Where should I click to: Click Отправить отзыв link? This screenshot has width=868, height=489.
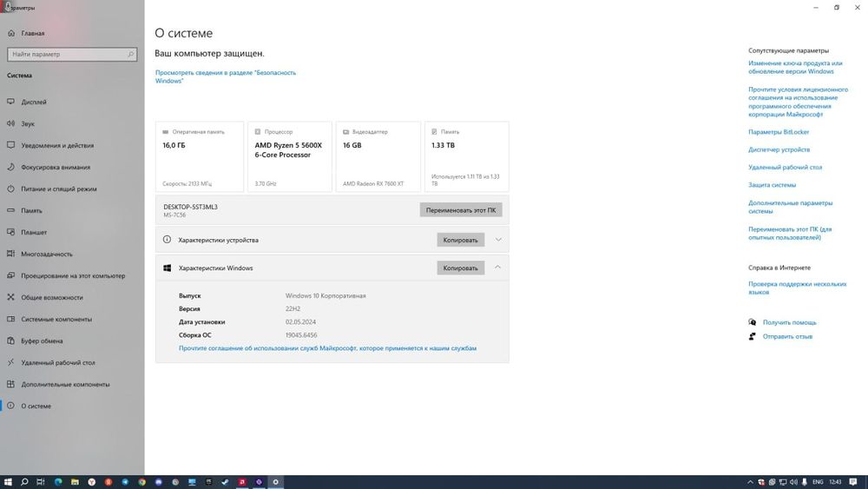pyautogui.click(x=787, y=336)
